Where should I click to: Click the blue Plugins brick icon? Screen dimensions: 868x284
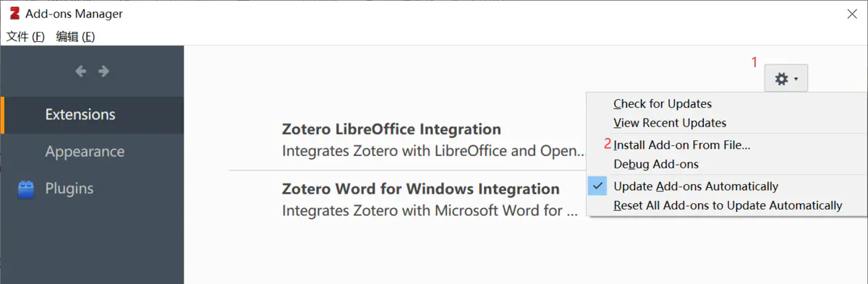(26, 189)
